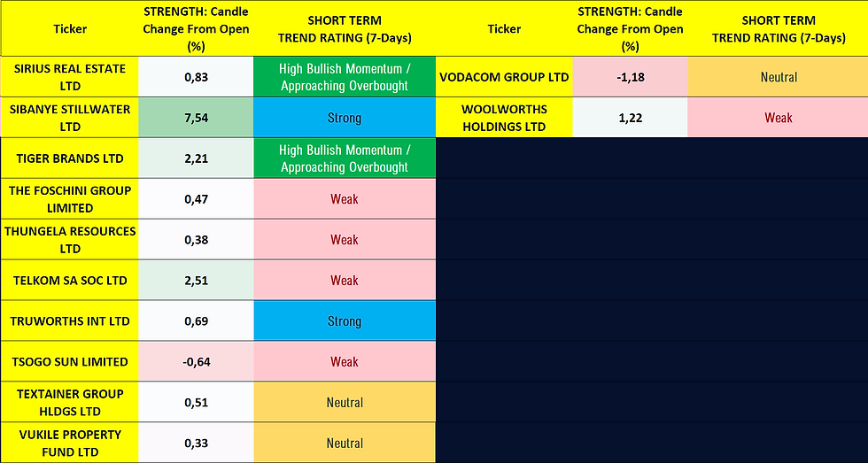Viewport: 868px width, 463px height.
Task: Click the Strong rating beside Truworths
Action: point(345,321)
